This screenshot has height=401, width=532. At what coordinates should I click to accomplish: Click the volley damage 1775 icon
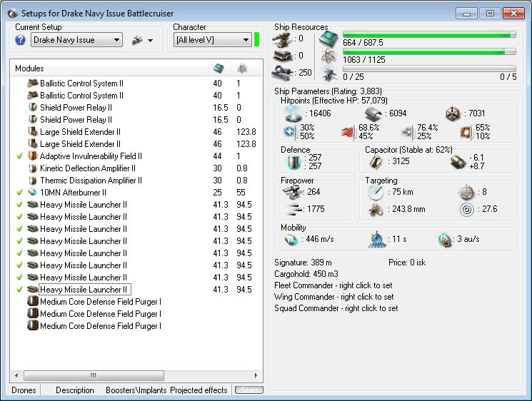click(x=293, y=210)
